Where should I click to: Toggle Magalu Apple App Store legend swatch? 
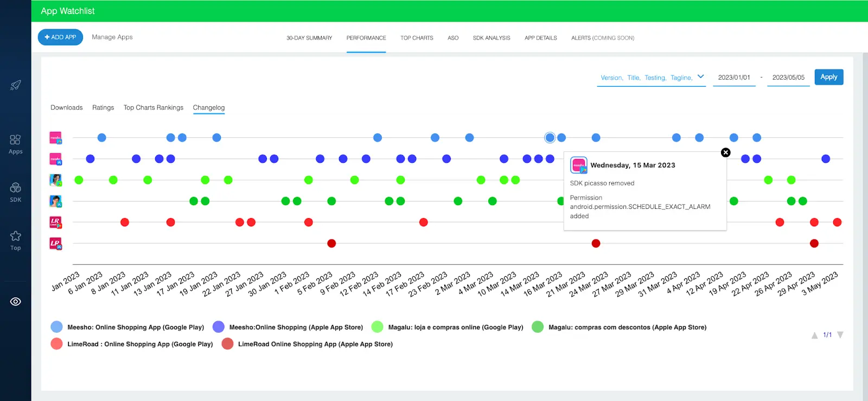(x=538, y=327)
